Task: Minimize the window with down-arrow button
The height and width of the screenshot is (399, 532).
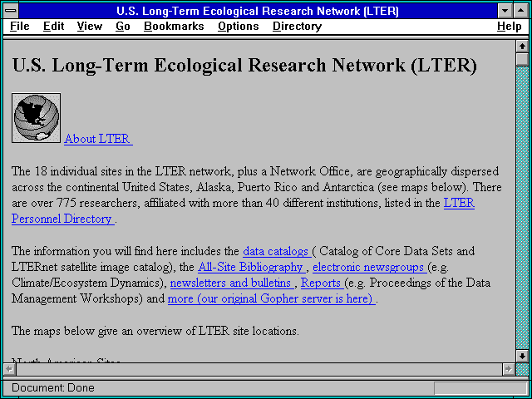Action: 505,11
